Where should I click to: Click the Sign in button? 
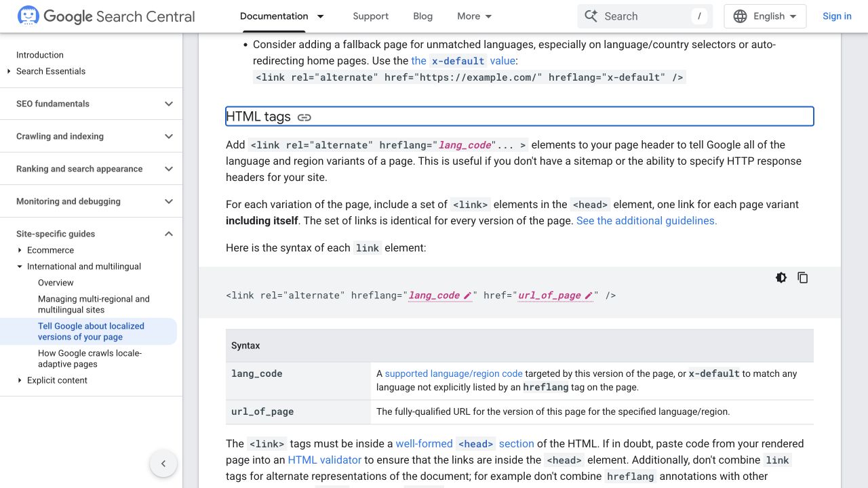837,16
